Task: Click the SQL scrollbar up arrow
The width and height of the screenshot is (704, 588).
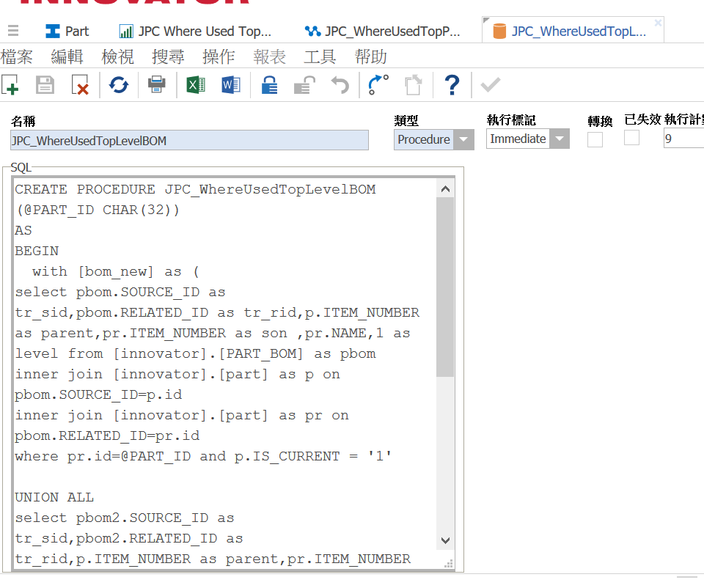Action: click(x=445, y=189)
